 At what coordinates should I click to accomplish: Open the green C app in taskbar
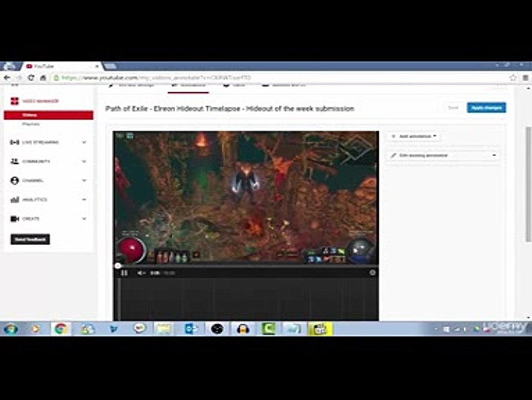coord(269,329)
